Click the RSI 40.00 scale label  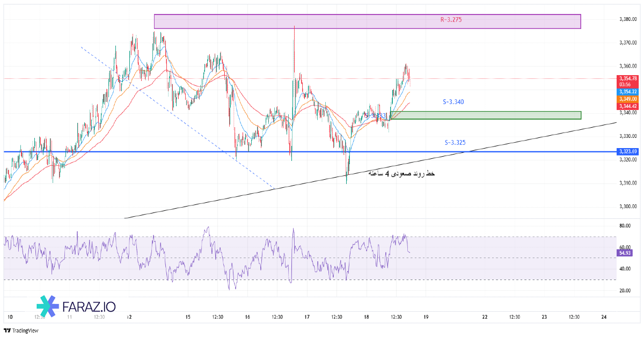point(624,269)
